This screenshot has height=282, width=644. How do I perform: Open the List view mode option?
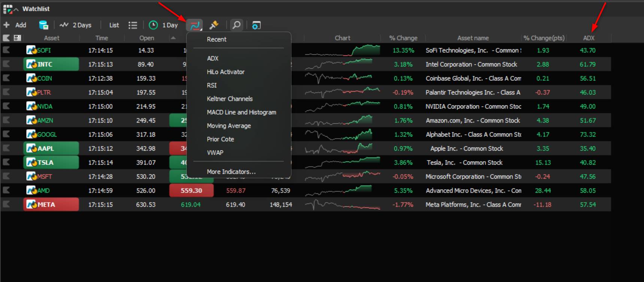[x=114, y=25]
